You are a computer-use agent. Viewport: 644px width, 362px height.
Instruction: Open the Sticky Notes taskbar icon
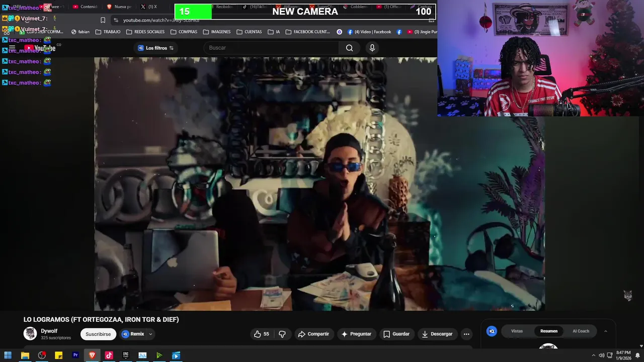coord(58,355)
